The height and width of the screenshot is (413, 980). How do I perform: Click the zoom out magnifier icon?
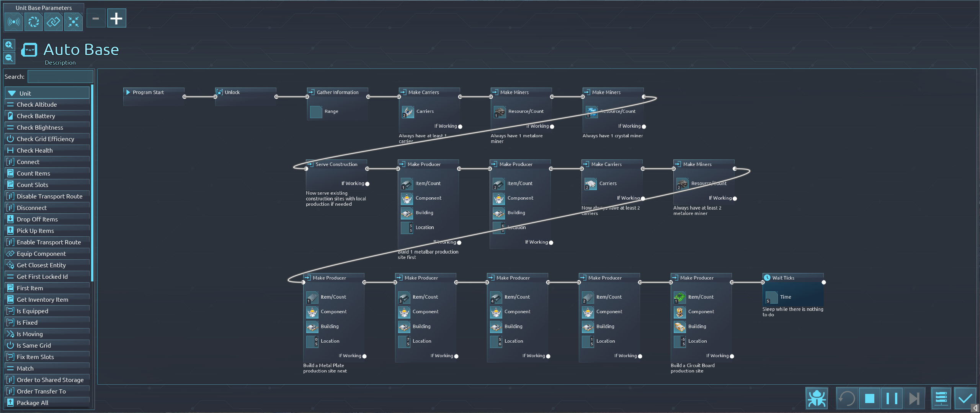click(x=9, y=58)
